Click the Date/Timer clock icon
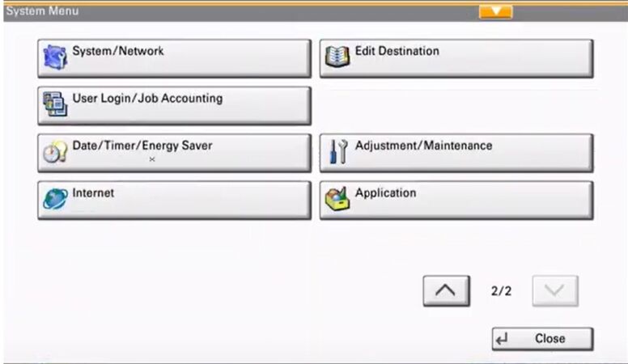This screenshot has height=364, width=628. [56, 152]
